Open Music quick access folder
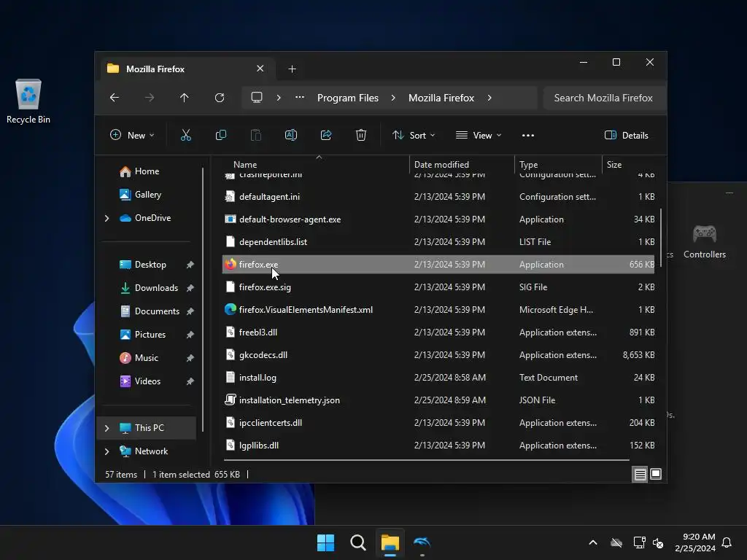The image size is (747, 560). tap(146, 358)
